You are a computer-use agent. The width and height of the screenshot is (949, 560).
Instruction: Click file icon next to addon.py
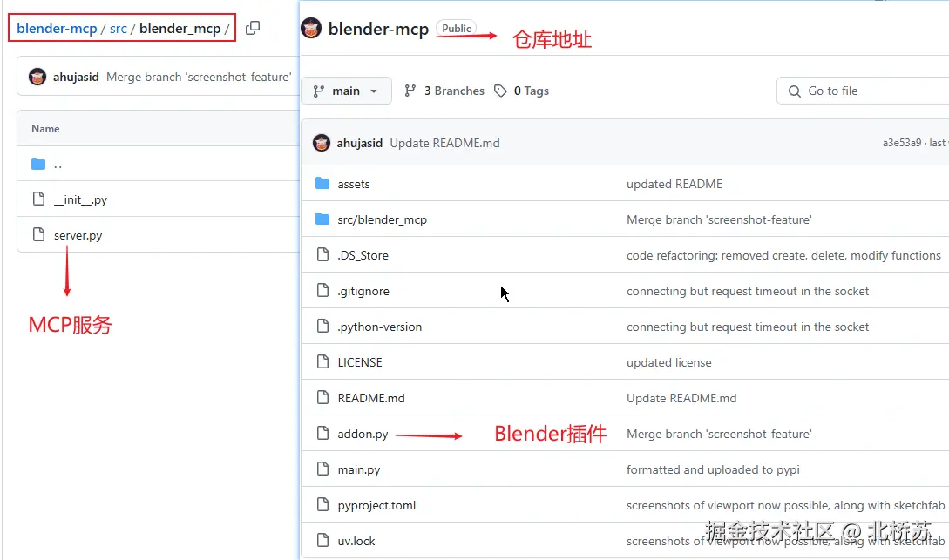point(323,433)
